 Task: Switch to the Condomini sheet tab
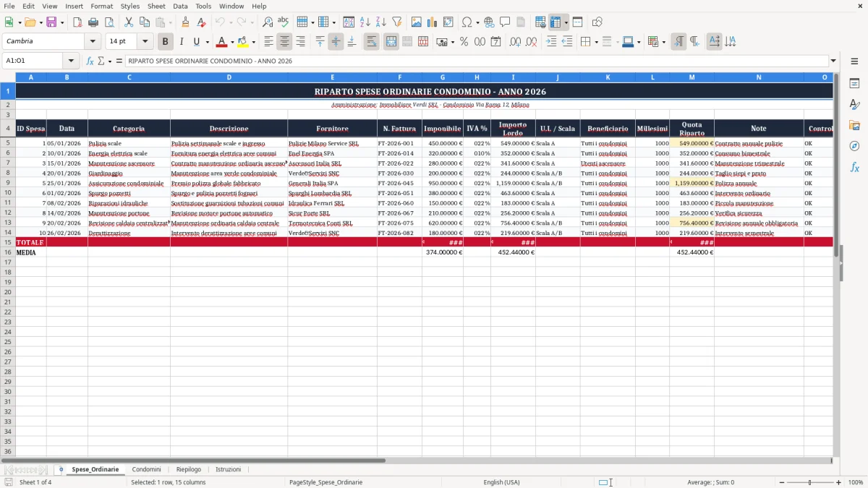click(147, 469)
